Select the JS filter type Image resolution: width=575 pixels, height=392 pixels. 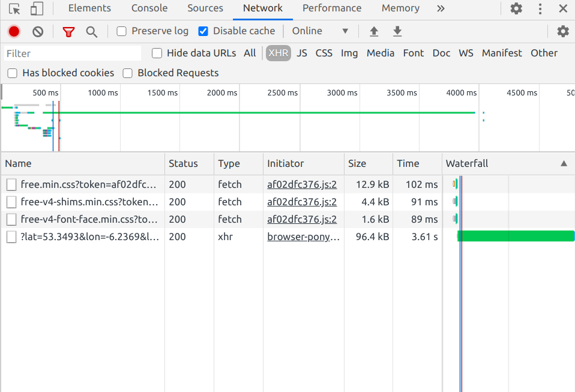[x=302, y=53]
